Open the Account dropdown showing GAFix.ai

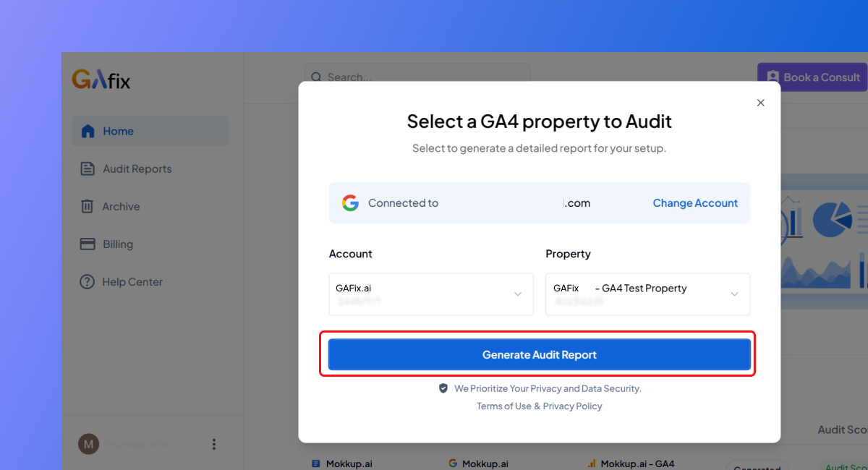pyautogui.click(x=431, y=294)
